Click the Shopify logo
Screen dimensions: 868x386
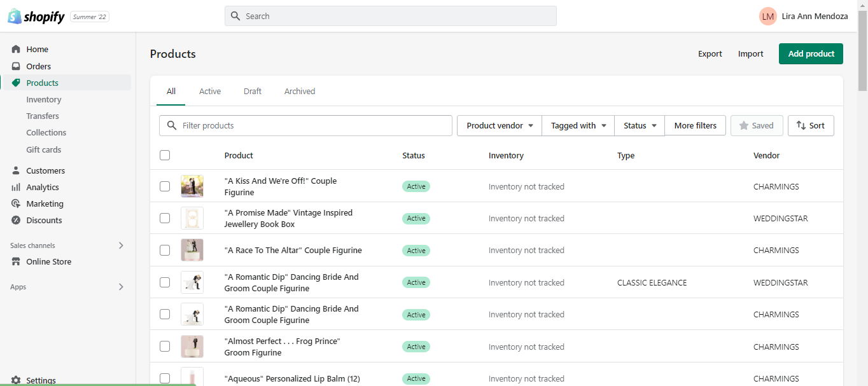(x=36, y=17)
